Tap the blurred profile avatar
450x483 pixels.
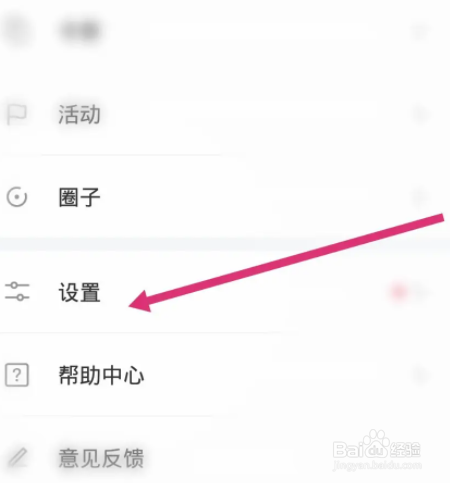(17, 31)
